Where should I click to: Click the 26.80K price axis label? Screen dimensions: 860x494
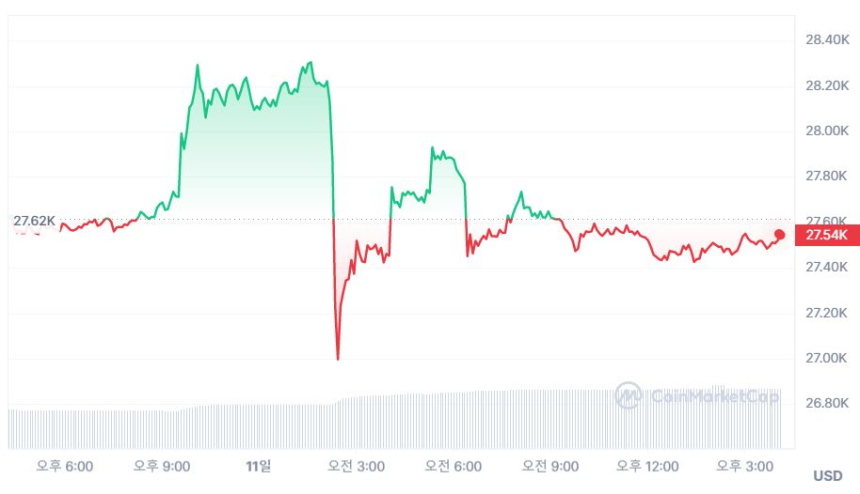click(x=827, y=403)
